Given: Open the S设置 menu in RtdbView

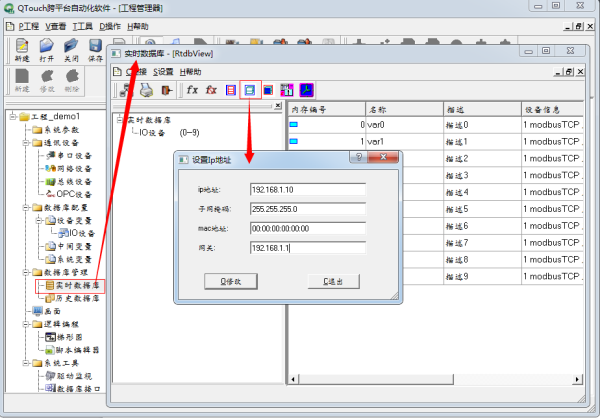Looking at the screenshot, I should point(163,72).
